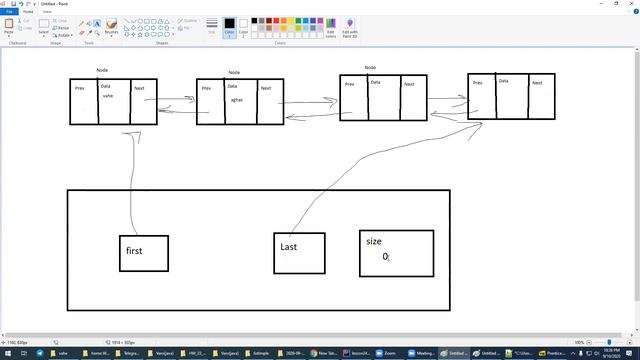Expand the full Shapes gallery list

pyautogui.click(x=173, y=34)
